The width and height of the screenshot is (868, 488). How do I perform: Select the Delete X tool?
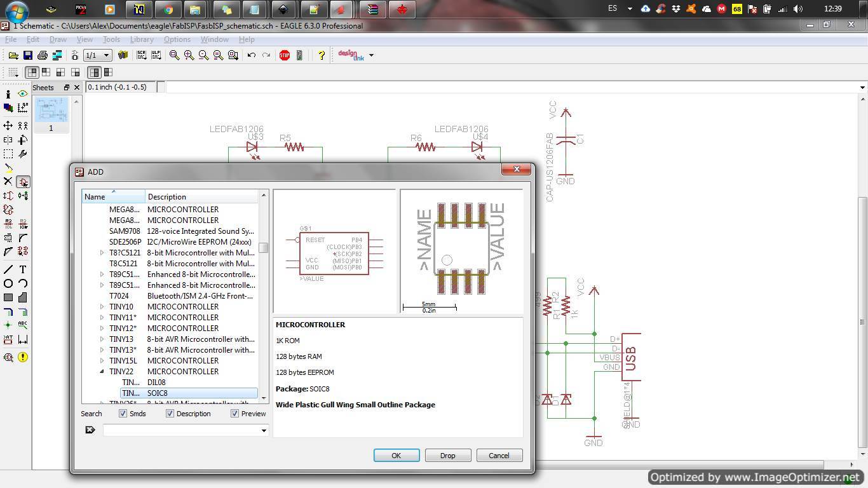[8, 182]
